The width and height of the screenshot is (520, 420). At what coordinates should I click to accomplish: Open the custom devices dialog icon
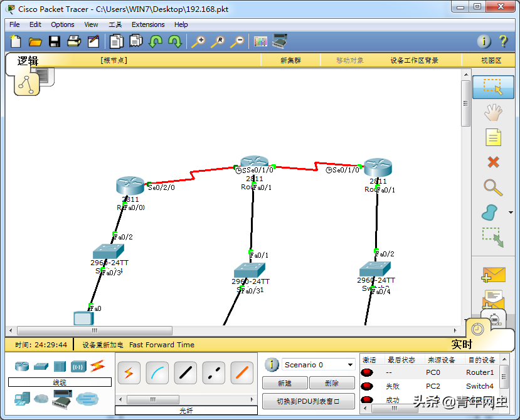pyautogui.click(x=280, y=41)
